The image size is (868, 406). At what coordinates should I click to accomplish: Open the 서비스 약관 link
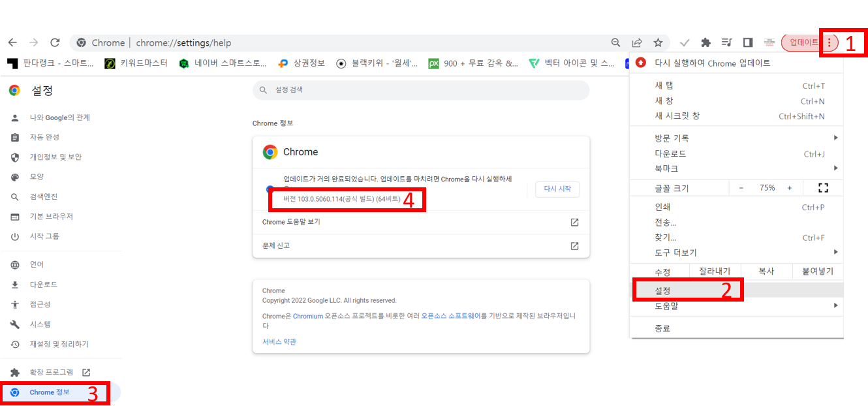click(279, 341)
